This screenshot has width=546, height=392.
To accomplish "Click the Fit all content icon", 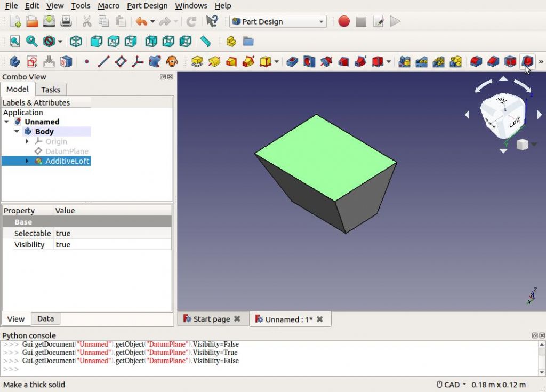I will click(14, 41).
